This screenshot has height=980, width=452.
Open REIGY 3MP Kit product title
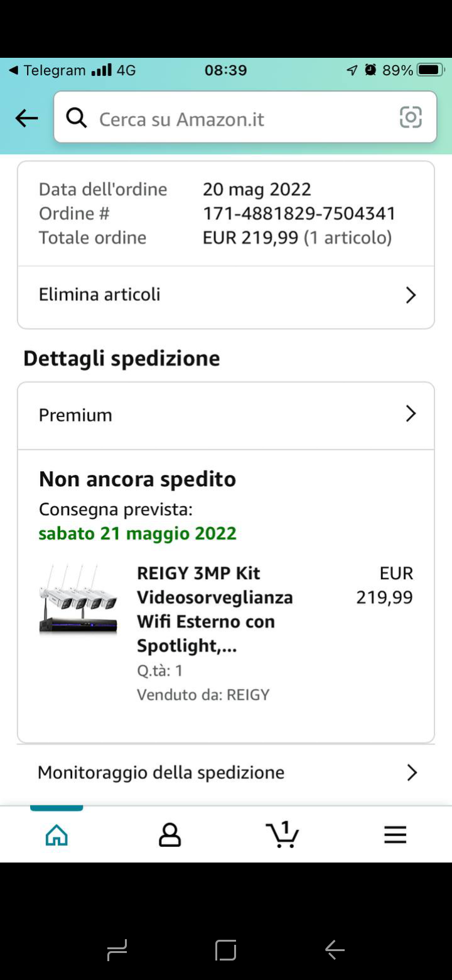point(215,609)
